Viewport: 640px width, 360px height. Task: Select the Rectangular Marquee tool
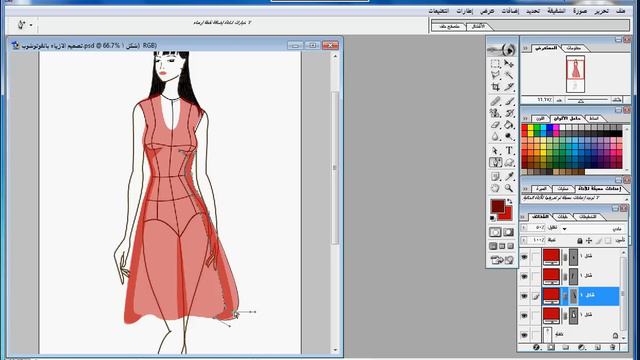click(x=495, y=64)
